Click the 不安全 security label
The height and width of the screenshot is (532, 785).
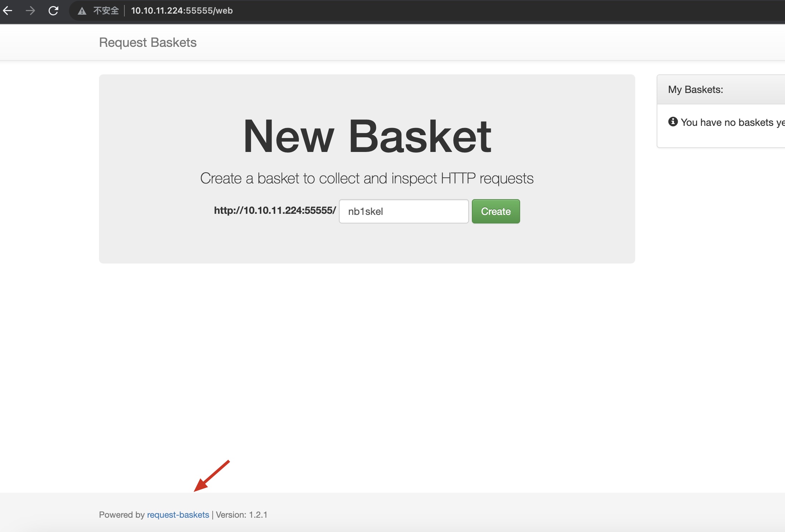[106, 11]
